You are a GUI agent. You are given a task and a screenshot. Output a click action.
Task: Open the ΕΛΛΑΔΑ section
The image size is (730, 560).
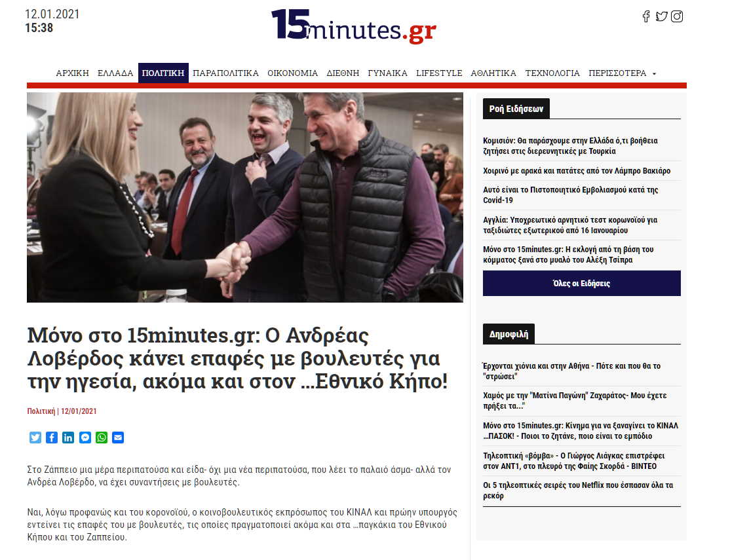[x=115, y=73]
